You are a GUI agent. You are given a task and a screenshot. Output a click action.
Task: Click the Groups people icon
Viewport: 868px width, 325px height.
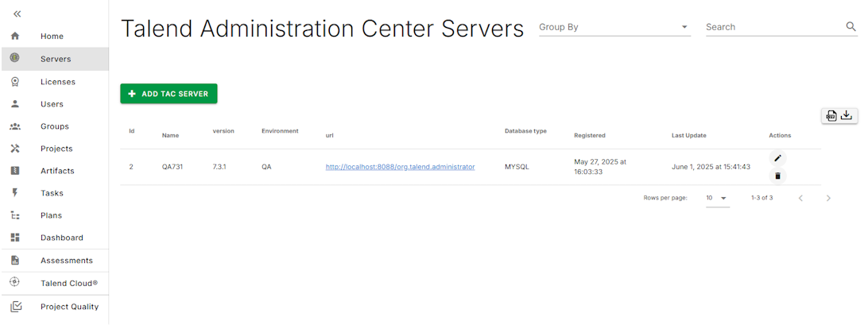pos(15,126)
